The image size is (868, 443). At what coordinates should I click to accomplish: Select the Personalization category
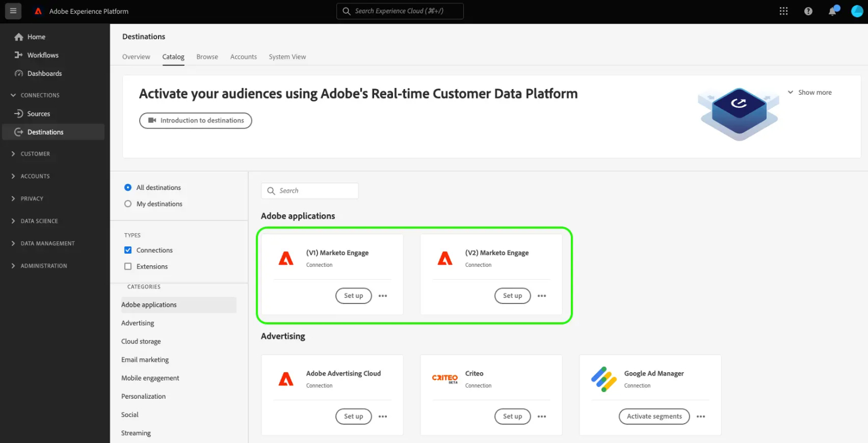(144, 396)
